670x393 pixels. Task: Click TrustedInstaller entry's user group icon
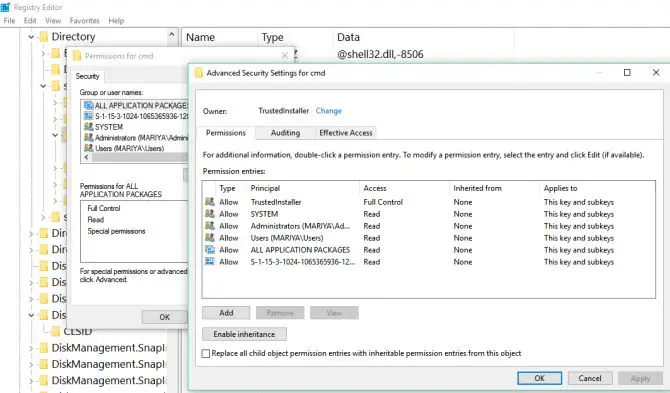click(209, 202)
